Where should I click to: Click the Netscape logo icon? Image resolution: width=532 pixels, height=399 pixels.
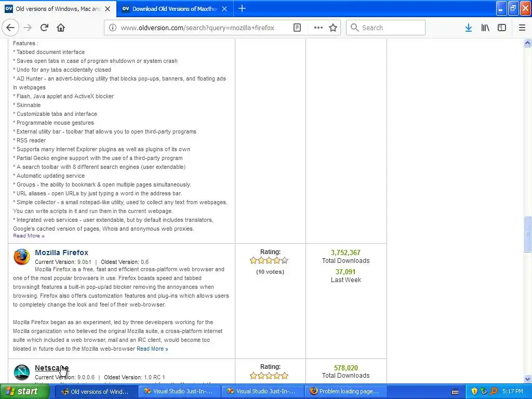[x=22, y=372]
